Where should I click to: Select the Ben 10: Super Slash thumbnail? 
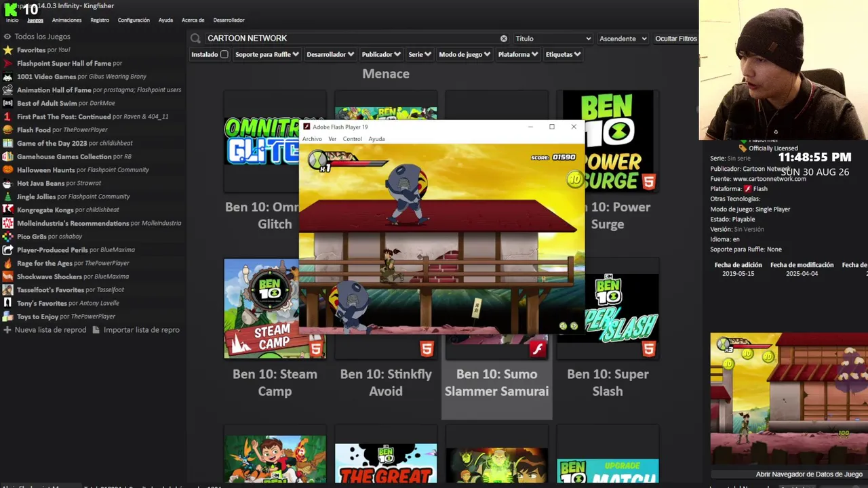[x=608, y=308]
